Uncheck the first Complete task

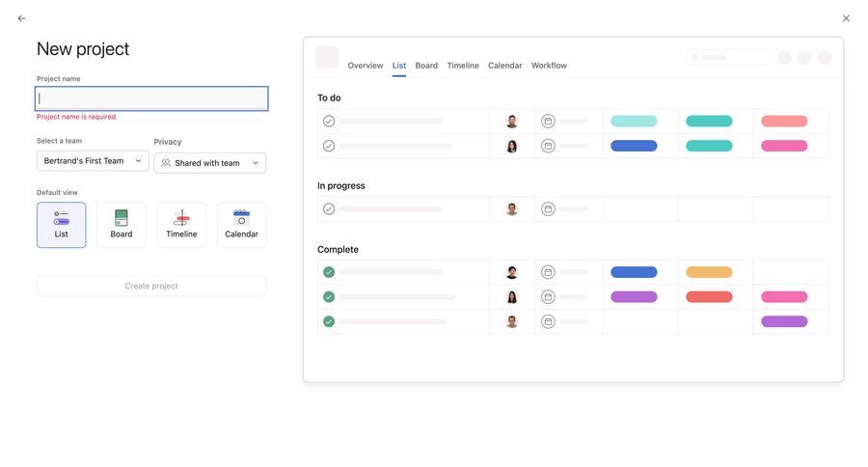(x=329, y=272)
